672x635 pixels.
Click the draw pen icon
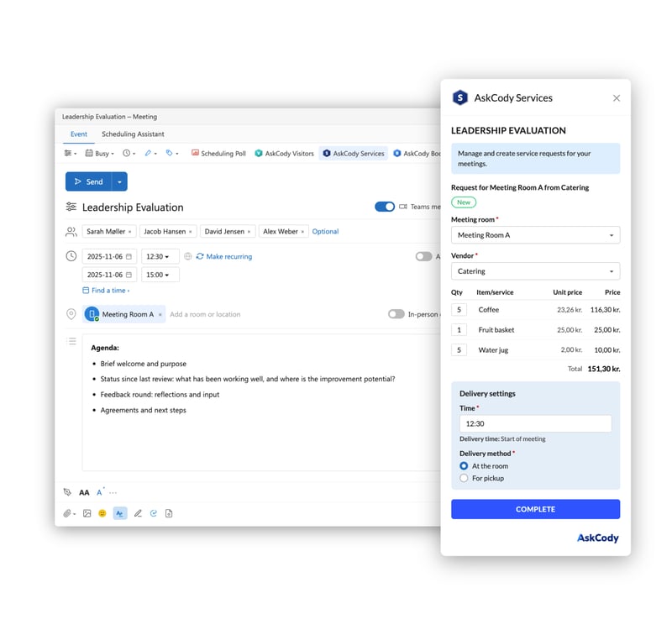[x=138, y=513]
